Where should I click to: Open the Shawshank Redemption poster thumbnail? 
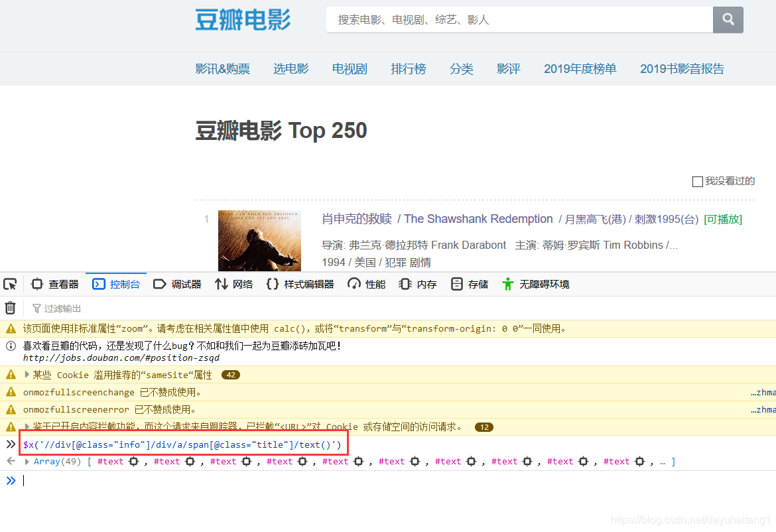coord(259,241)
